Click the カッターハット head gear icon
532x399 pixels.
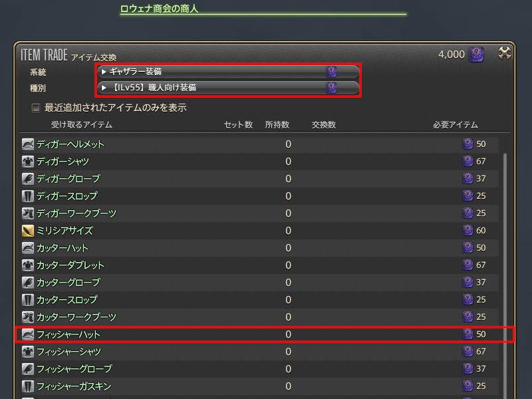[x=28, y=248]
